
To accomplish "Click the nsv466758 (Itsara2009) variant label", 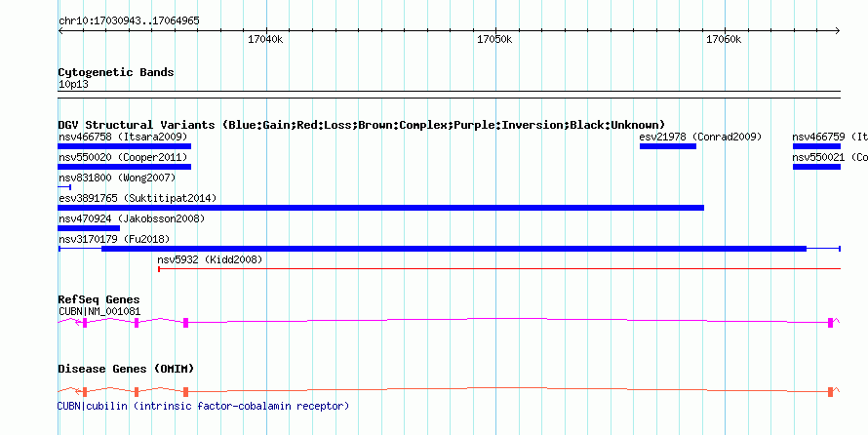I will [x=123, y=137].
